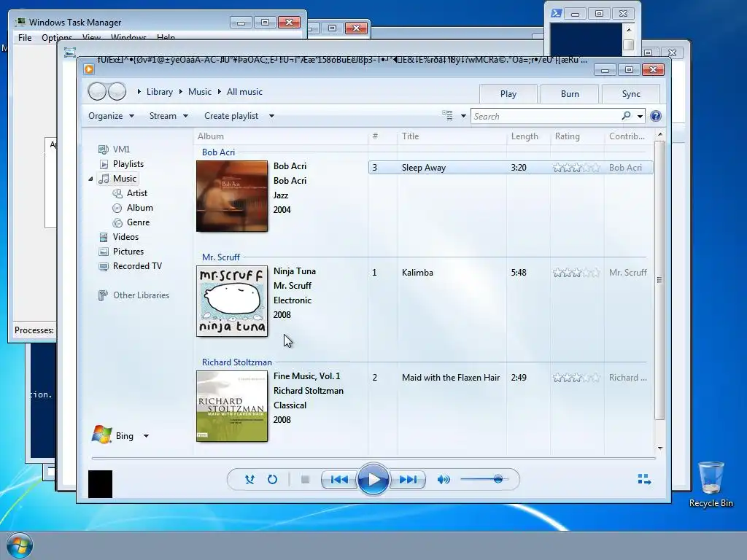Select the Kalimba track
Viewport: 747px width, 560px height.
coord(510,273)
